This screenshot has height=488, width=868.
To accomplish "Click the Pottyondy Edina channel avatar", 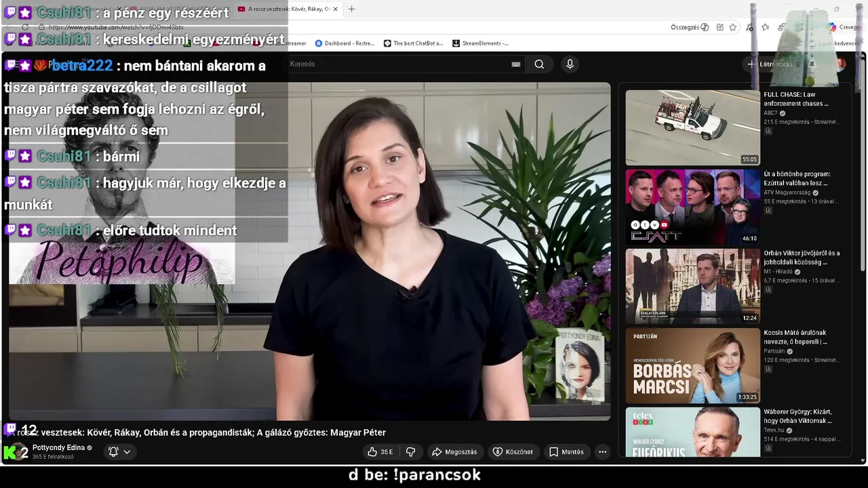I will coord(18,452).
